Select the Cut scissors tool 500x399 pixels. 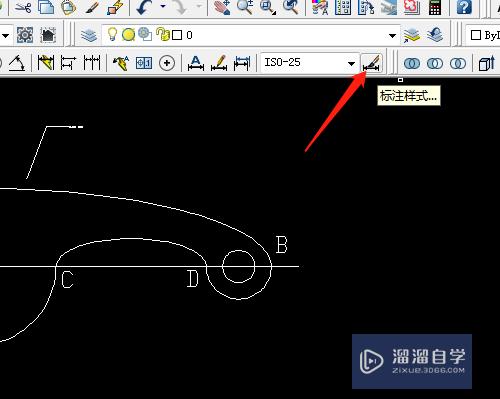23,7
